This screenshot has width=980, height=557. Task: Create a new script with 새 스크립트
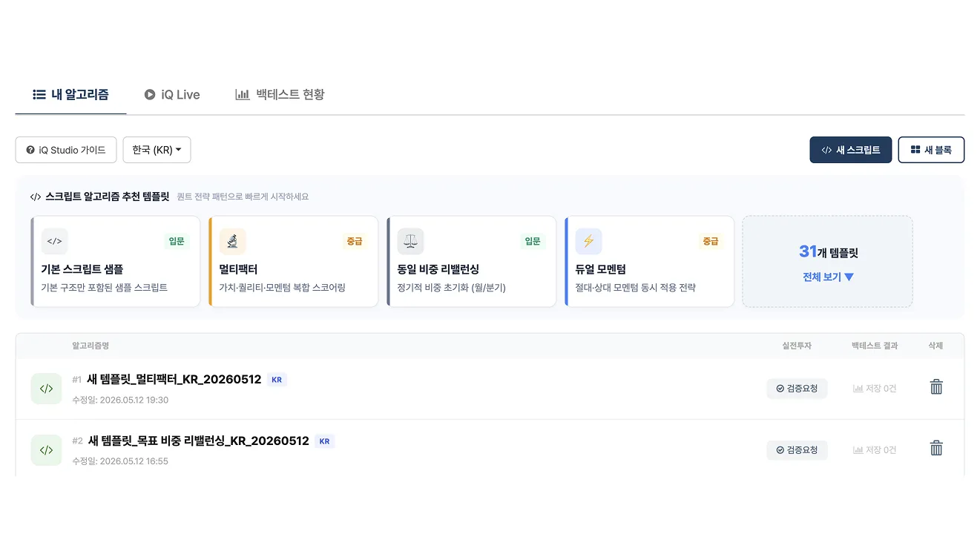[x=850, y=150]
